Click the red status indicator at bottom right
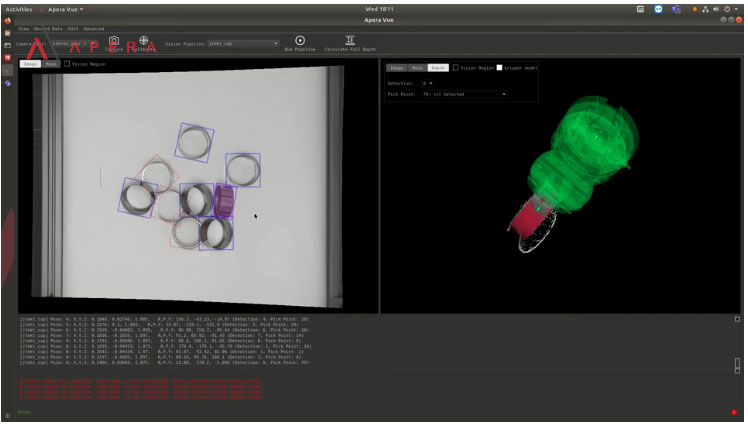The height and width of the screenshot is (427, 748). pyautogui.click(x=733, y=412)
